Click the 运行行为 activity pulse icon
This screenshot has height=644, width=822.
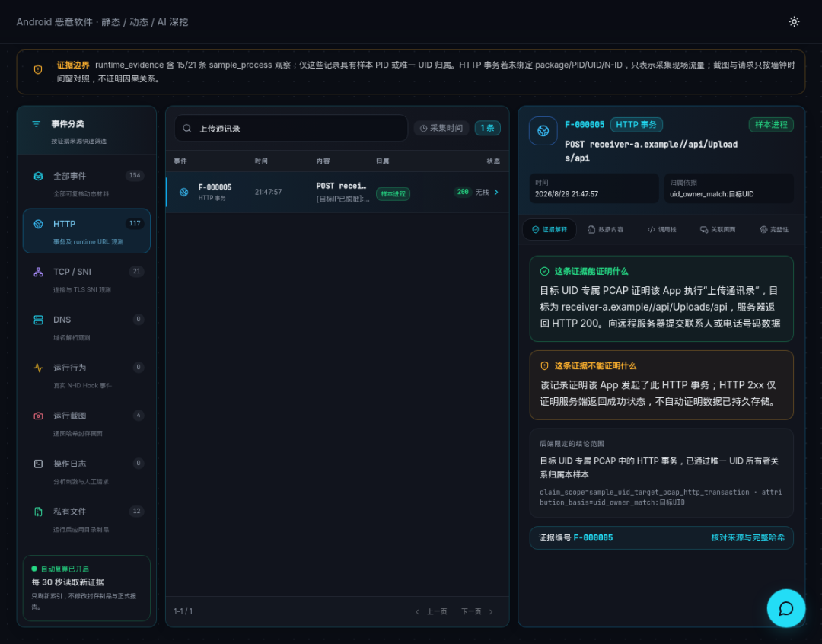(x=38, y=368)
